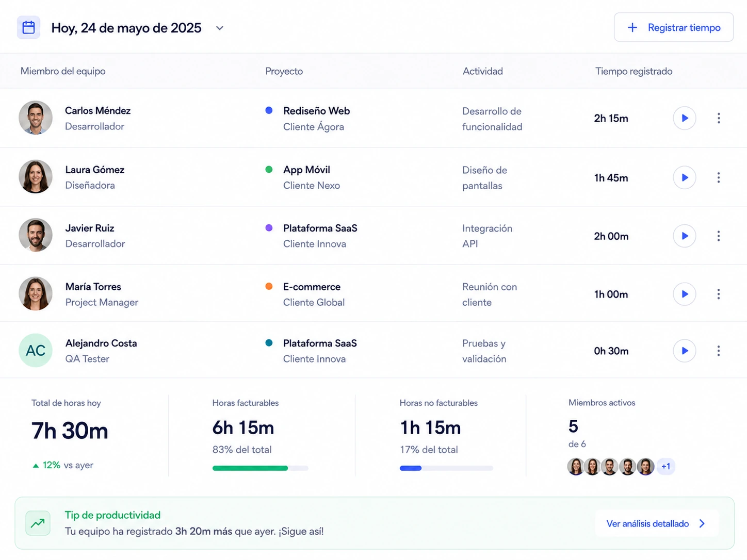Start the timer for Carlos Méndez

685,118
